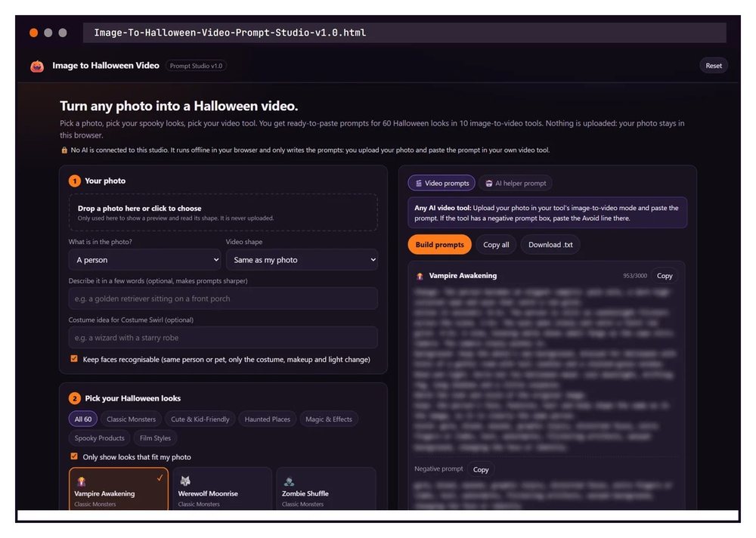The image size is (756, 538).
Task: Click the Werewolf Moonrise card wolf icon
Action: click(185, 481)
